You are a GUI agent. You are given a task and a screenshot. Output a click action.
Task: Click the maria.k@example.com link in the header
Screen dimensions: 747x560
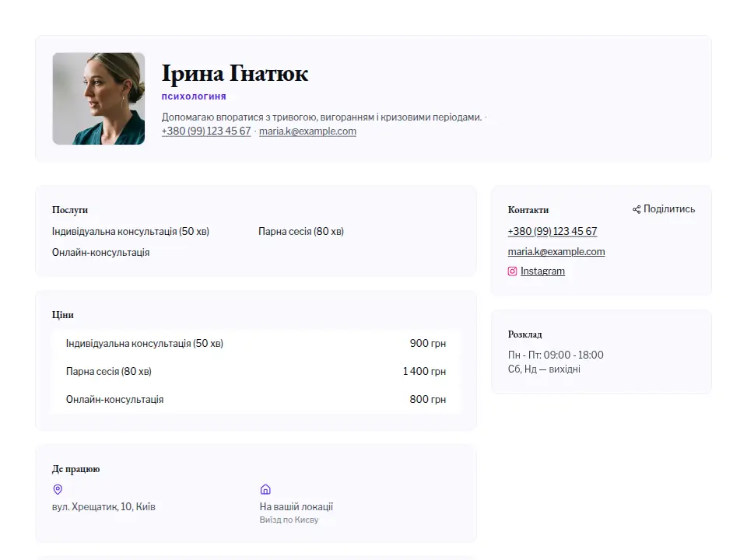point(308,131)
